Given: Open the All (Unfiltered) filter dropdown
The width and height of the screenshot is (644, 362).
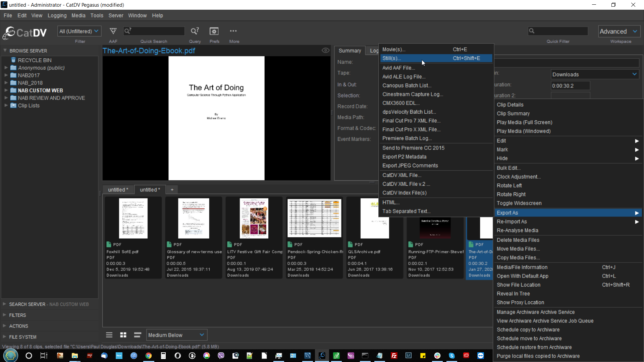Looking at the screenshot, I should tap(79, 31).
